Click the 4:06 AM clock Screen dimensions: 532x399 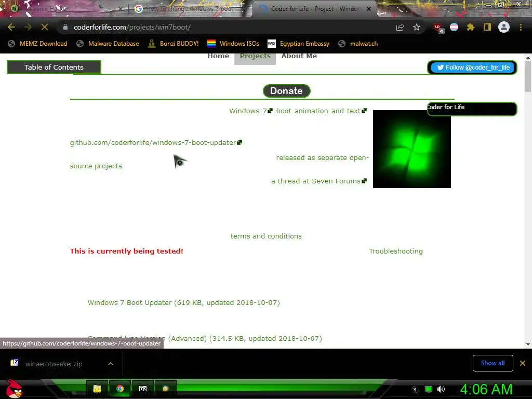(486, 389)
